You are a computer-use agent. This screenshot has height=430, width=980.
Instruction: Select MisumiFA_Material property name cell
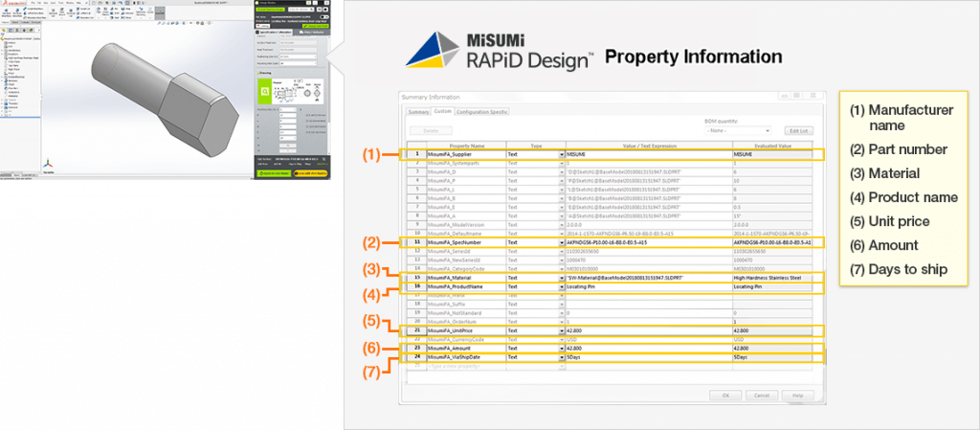point(466,277)
